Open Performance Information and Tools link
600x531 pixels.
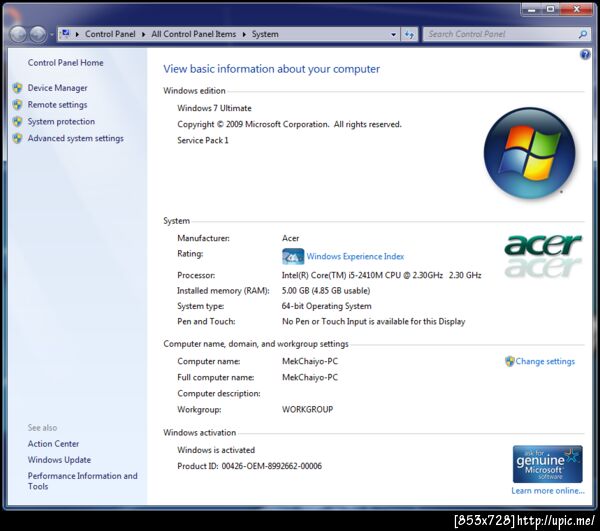[x=82, y=481]
